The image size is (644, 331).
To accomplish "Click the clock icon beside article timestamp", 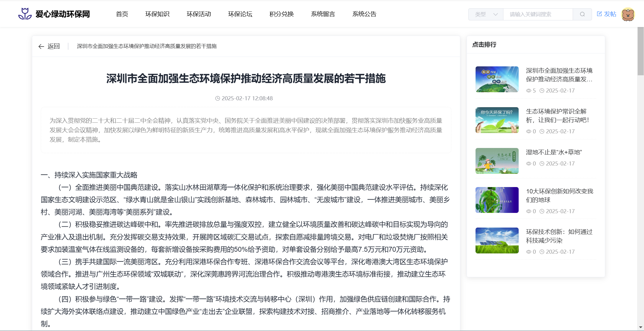I will [x=218, y=99].
